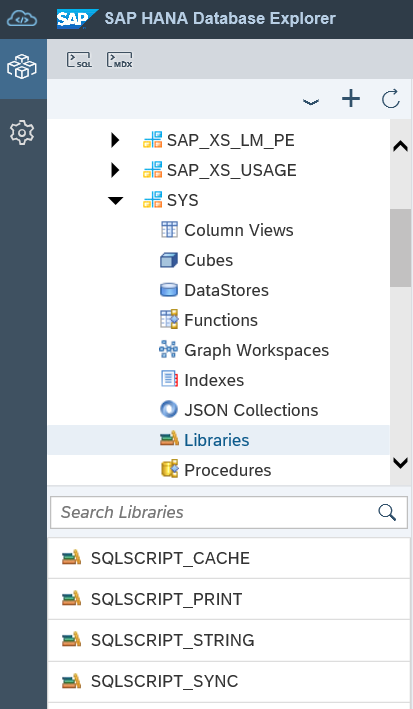The width and height of the screenshot is (413, 709).
Task: Click the Column Views icon
Action: pos(169,230)
